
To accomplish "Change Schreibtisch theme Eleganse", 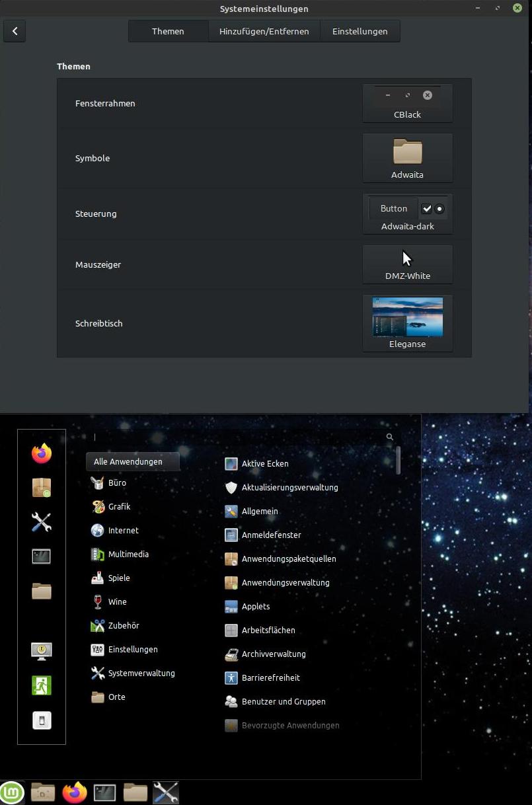I will 408,323.
